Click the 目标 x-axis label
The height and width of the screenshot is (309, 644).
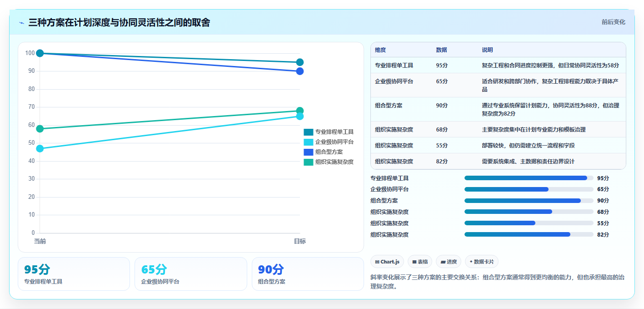[300, 241]
